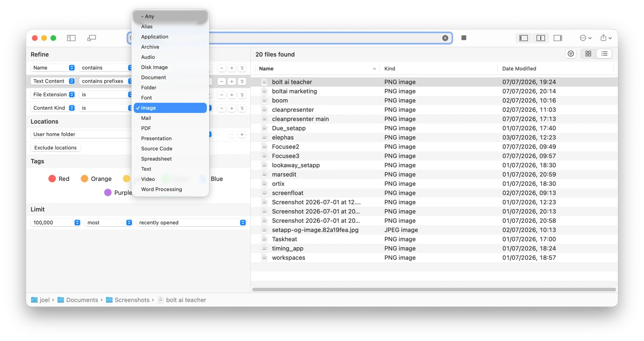Add a criterion after the Name row
Image resolution: width=644 pixels, height=341 pixels.
click(232, 68)
